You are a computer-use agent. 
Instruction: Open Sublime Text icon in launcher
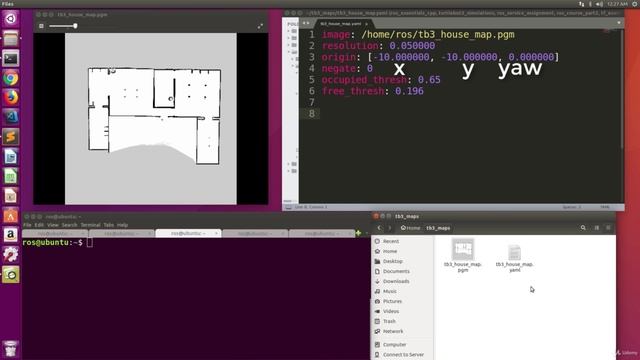point(11,137)
